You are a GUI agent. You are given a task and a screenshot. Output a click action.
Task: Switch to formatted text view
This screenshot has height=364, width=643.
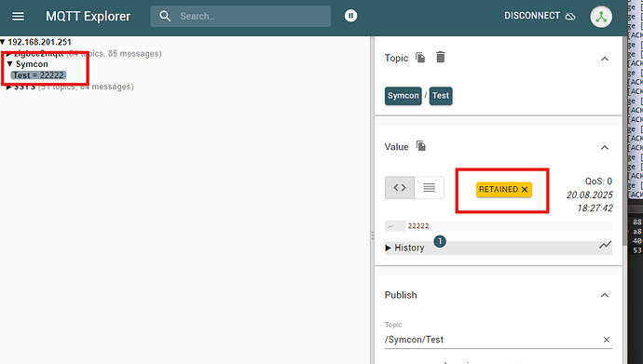(430, 187)
